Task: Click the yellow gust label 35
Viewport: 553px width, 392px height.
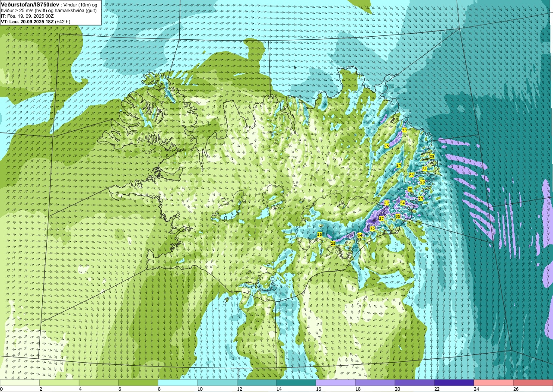Action: coord(397,216)
